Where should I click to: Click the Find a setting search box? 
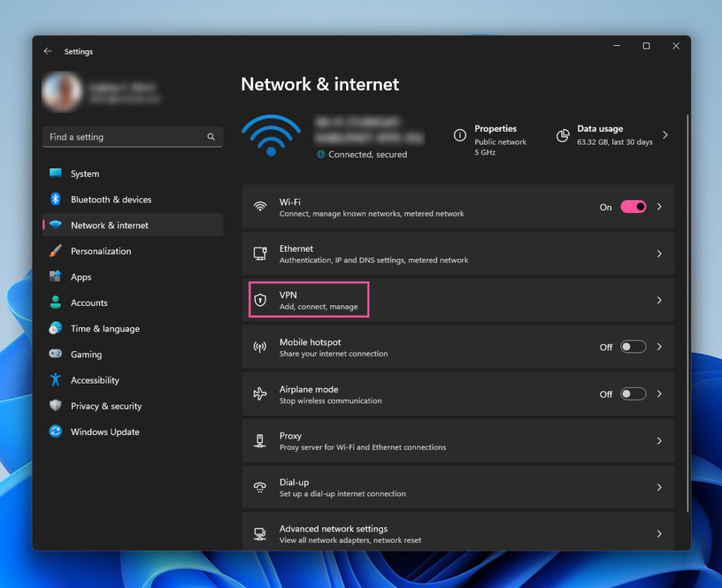pyautogui.click(x=126, y=137)
